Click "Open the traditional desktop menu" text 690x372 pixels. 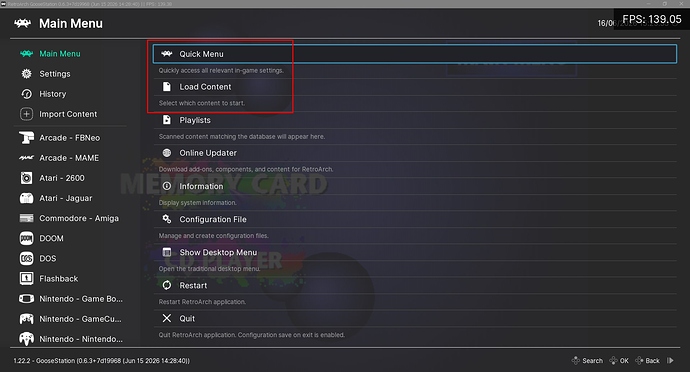click(x=209, y=269)
